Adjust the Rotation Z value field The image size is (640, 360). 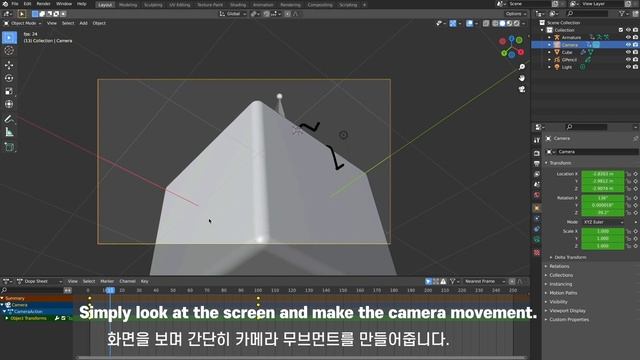pyautogui.click(x=602, y=213)
